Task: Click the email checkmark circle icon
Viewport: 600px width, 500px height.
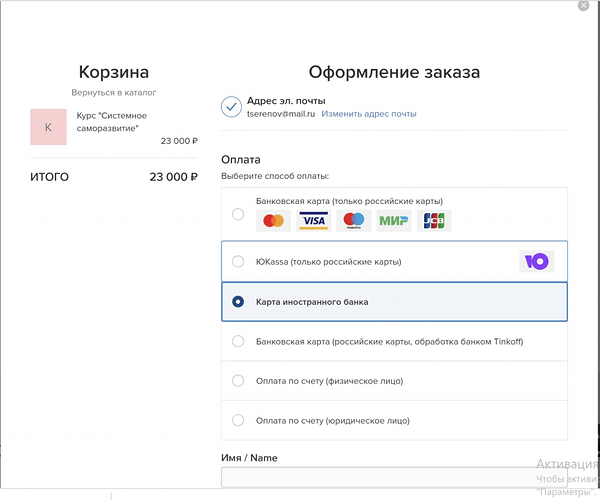Action: click(231, 107)
